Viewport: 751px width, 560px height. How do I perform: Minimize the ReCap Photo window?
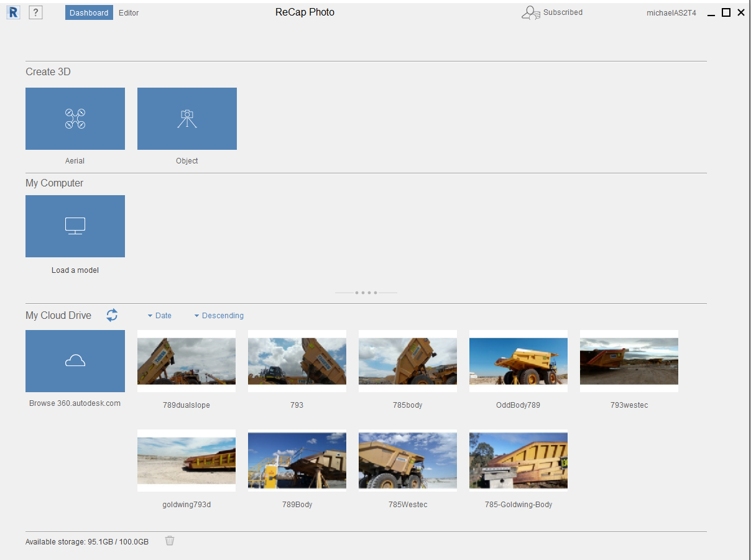tap(712, 14)
